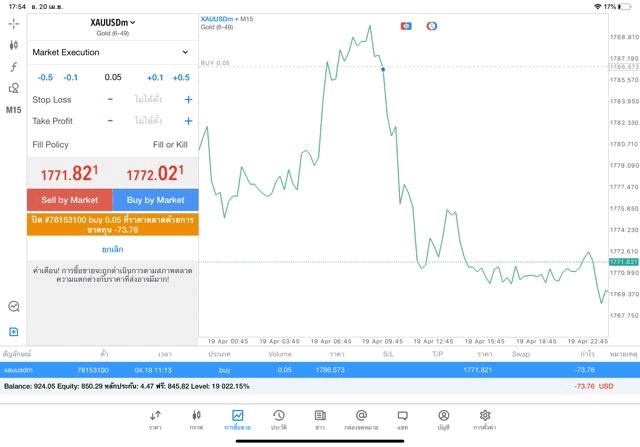Select the BUY 0.05 trade marker on chart
Screen dimensions: 640x447
pyautogui.click(x=383, y=69)
